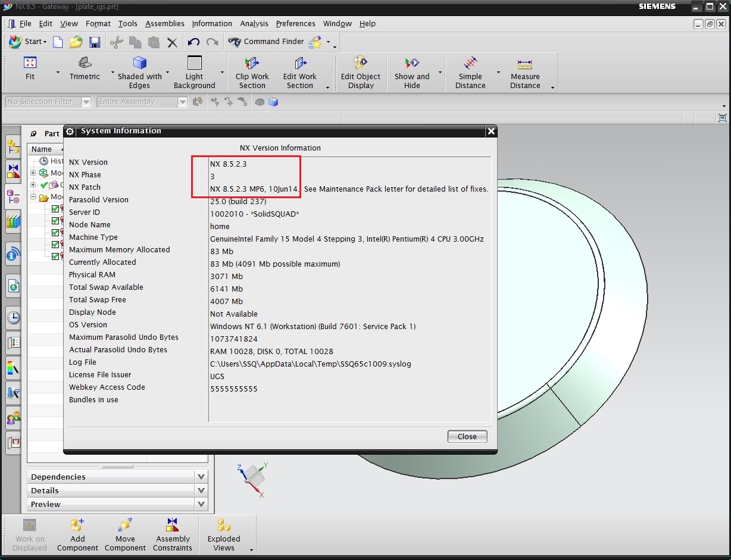Click Exploded Views
The height and width of the screenshot is (560, 731).
(x=224, y=534)
